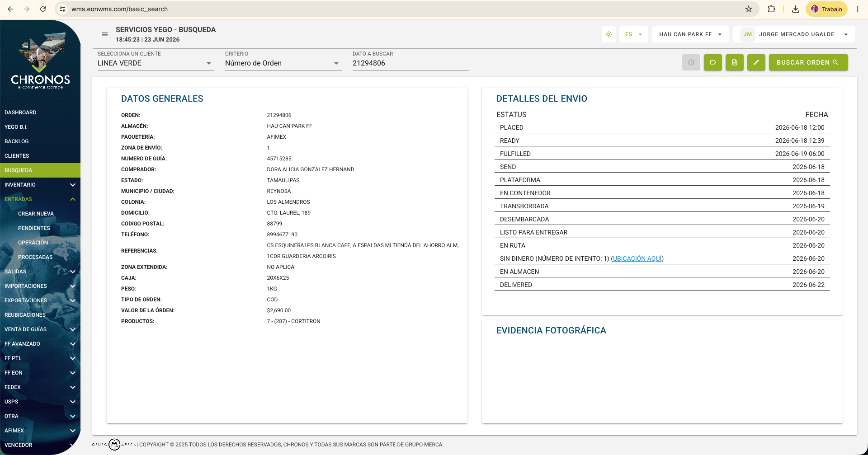868x455 pixels.
Task: Click the Chronos logo
Action: click(40, 61)
